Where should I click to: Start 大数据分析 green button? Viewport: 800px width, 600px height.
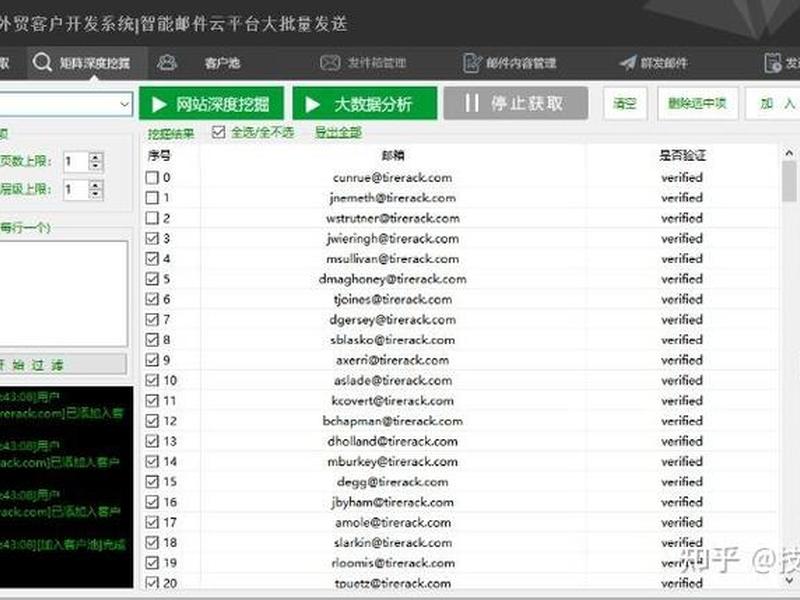(x=365, y=104)
